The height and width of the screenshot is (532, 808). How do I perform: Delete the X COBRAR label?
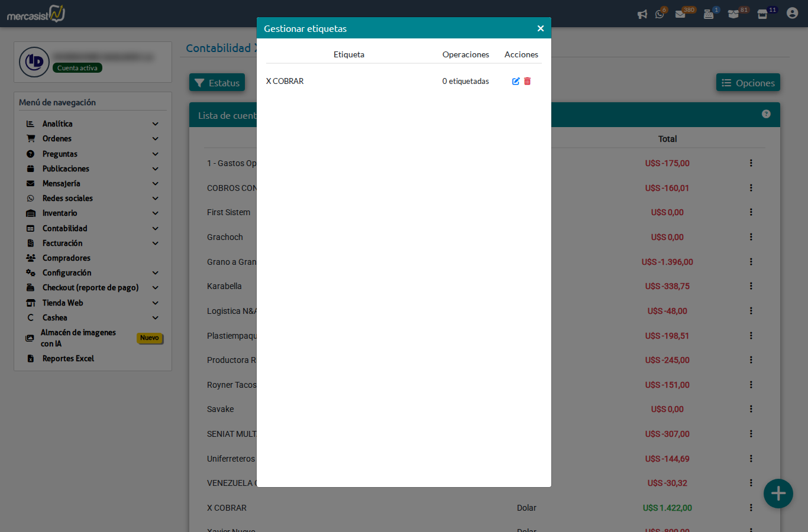[528, 82]
